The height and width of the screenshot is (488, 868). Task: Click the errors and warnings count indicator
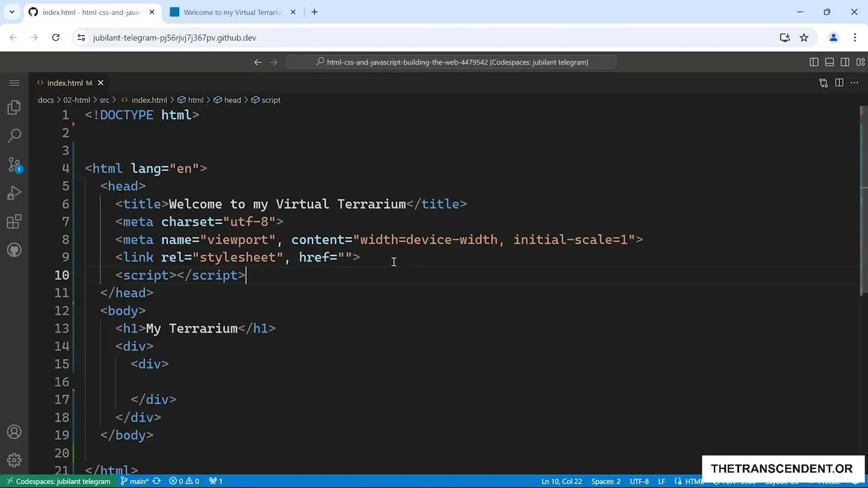point(184,481)
